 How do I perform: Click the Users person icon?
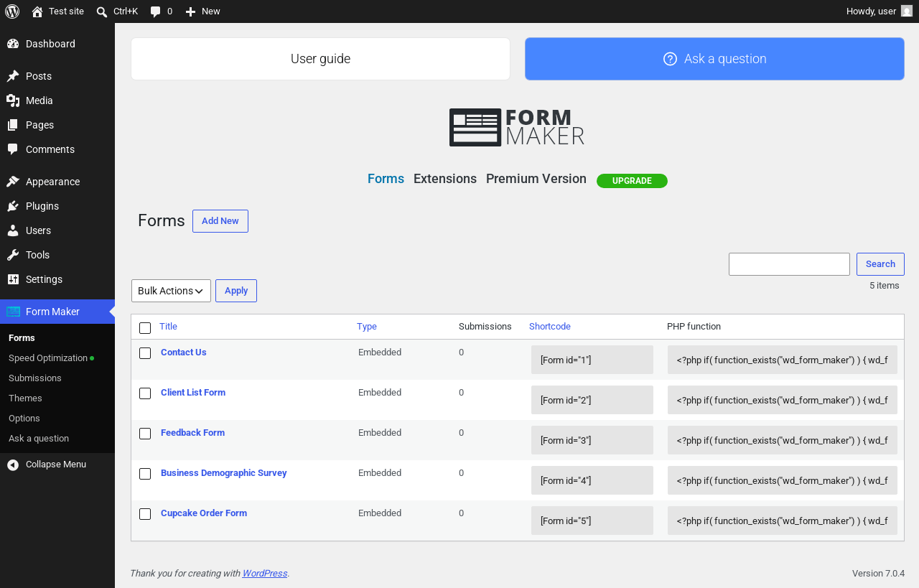(x=13, y=230)
